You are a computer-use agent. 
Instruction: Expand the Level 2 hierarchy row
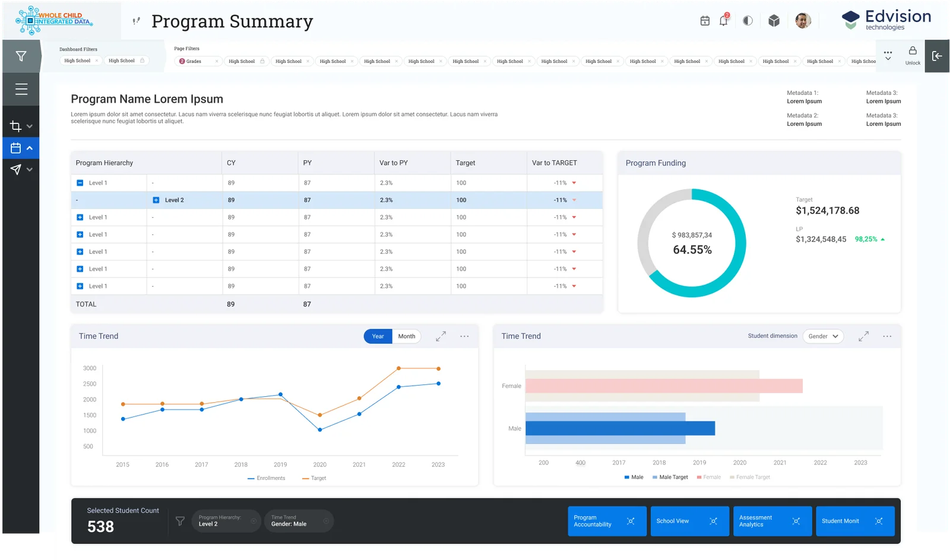point(156,200)
